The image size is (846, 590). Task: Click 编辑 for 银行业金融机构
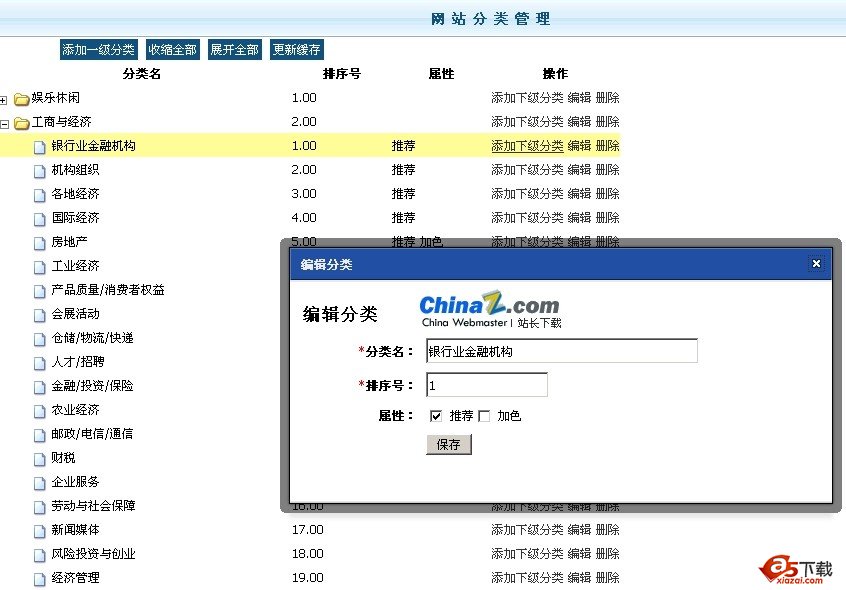pos(579,146)
